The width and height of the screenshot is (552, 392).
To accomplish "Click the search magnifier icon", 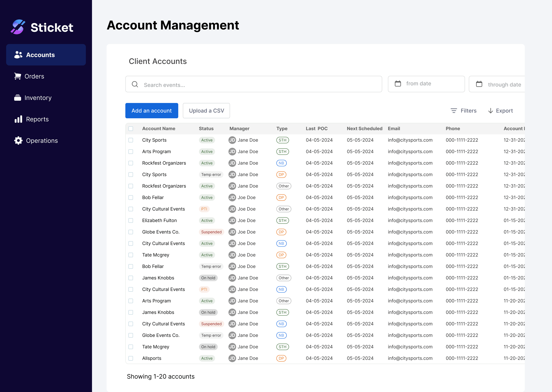I will click(x=135, y=84).
